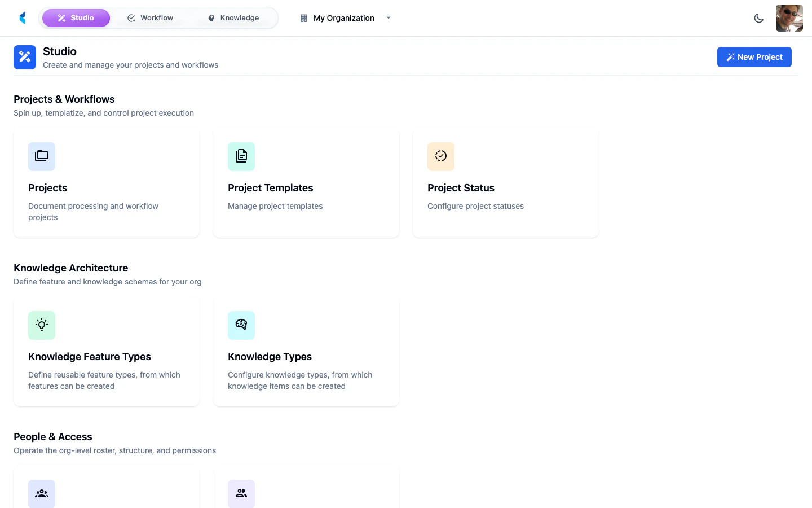Viewport: 812px width, 508px height.
Task: Click the New Project button
Action: point(754,57)
